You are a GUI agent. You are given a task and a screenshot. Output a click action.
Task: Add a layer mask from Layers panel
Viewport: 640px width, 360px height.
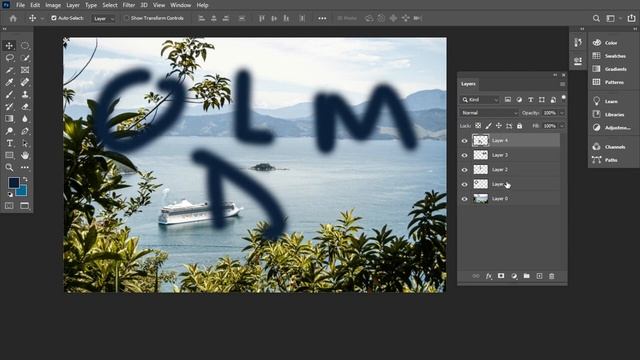point(501,276)
